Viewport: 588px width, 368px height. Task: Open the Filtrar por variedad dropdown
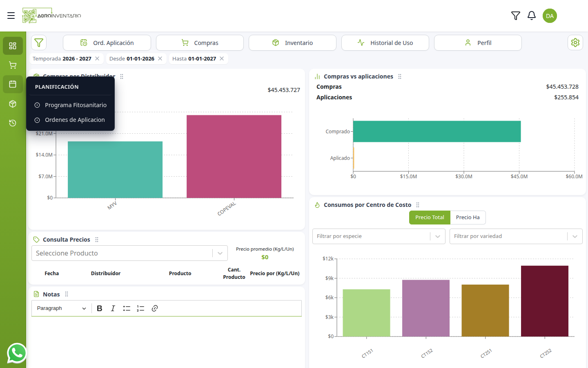tap(516, 236)
